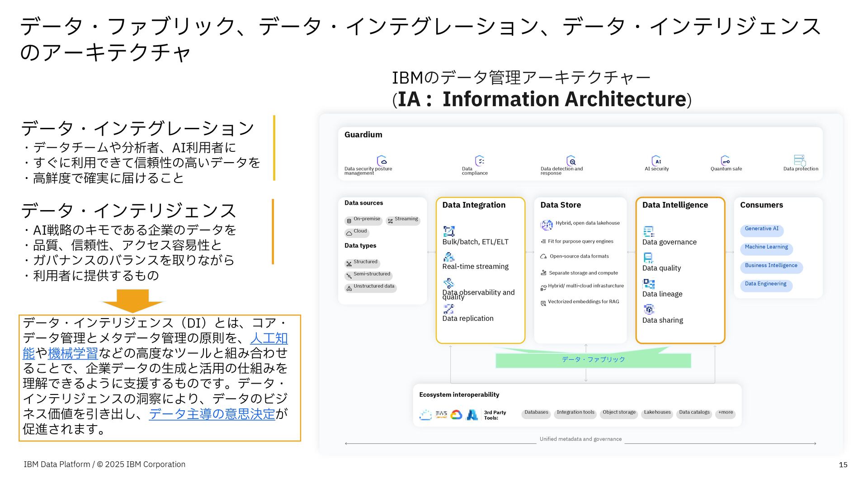The width and height of the screenshot is (868, 488).
Task: Click the Real-time streaming icon
Action: pyautogui.click(x=448, y=257)
